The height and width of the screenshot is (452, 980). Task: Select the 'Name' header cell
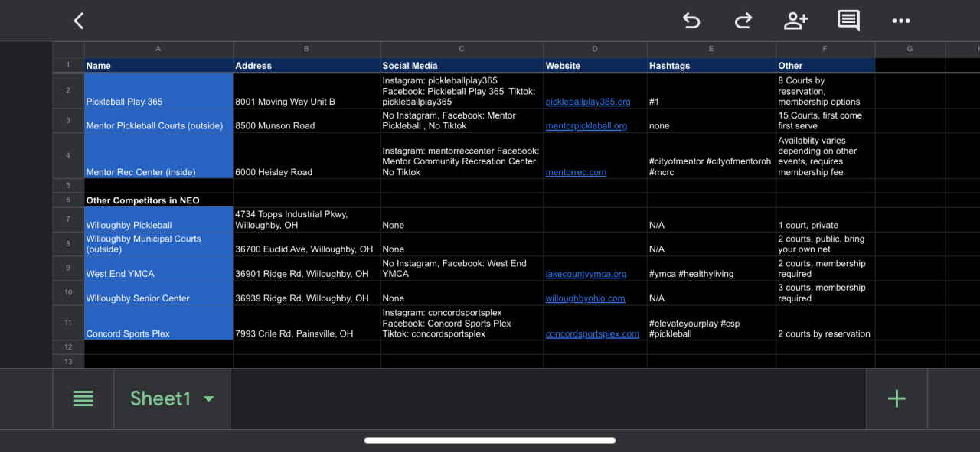tap(158, 66)
